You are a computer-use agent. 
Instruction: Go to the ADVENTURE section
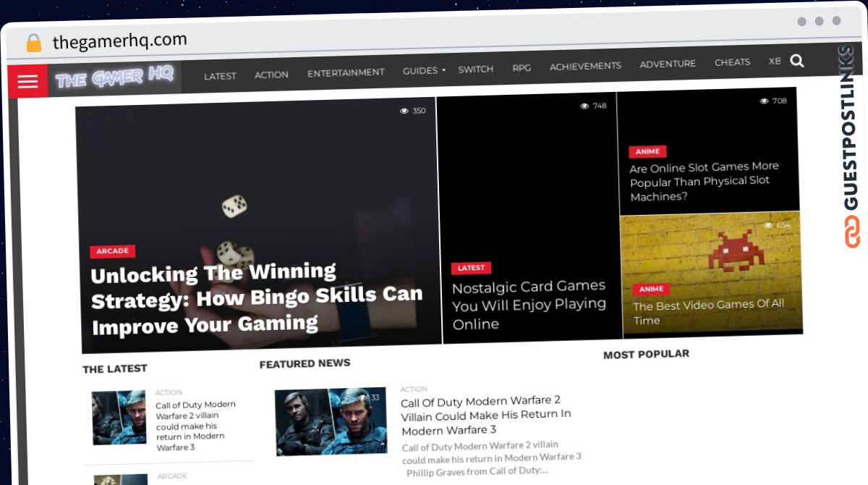tap(668, 64)
